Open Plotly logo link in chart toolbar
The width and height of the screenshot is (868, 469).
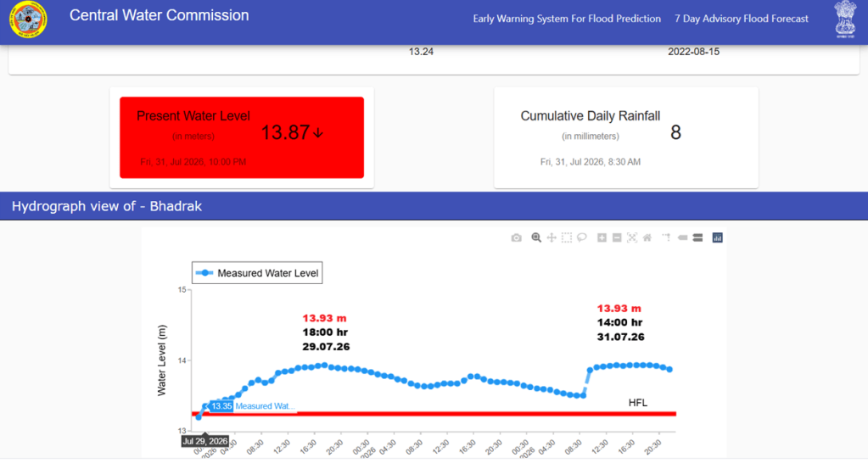(x=718, y=237)
